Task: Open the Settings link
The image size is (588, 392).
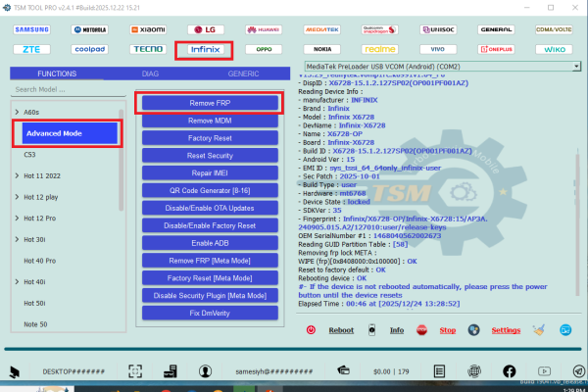Action: point(506,330)
